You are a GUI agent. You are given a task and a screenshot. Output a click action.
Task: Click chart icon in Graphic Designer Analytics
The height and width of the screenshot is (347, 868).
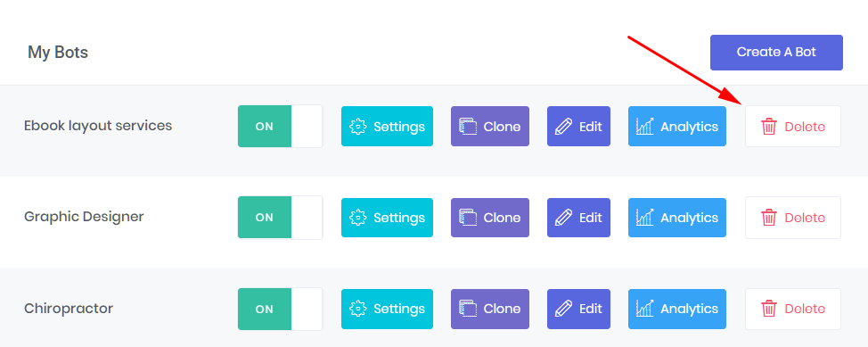click(x=645, y=218)
